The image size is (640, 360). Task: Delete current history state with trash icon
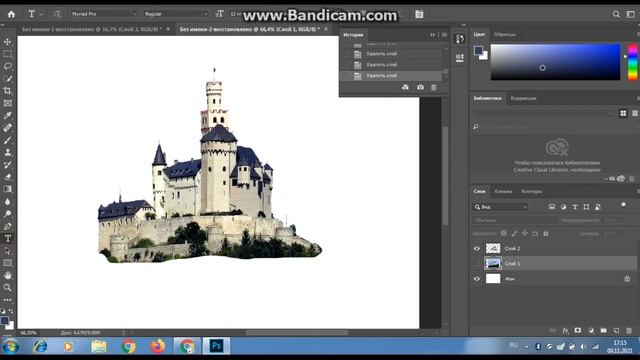click(433, 87)
